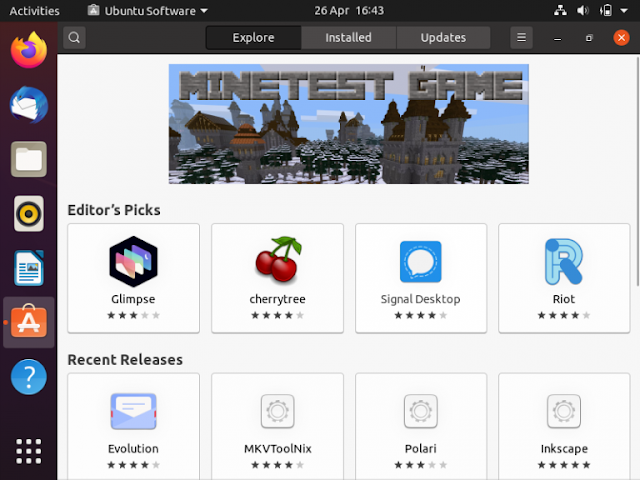Click the Inkscape placeholder gear icon

click(564, 411)
